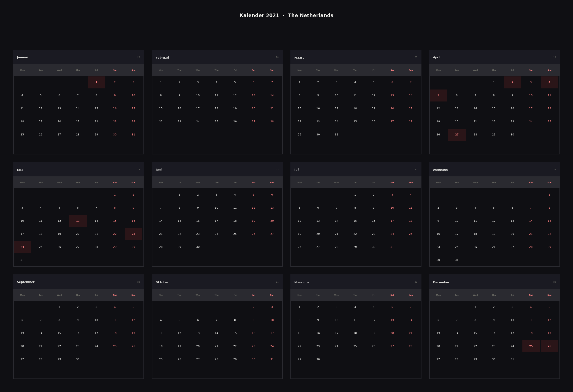Click the Juni month heading
The image size is (573, 392).
pos(159,170)
